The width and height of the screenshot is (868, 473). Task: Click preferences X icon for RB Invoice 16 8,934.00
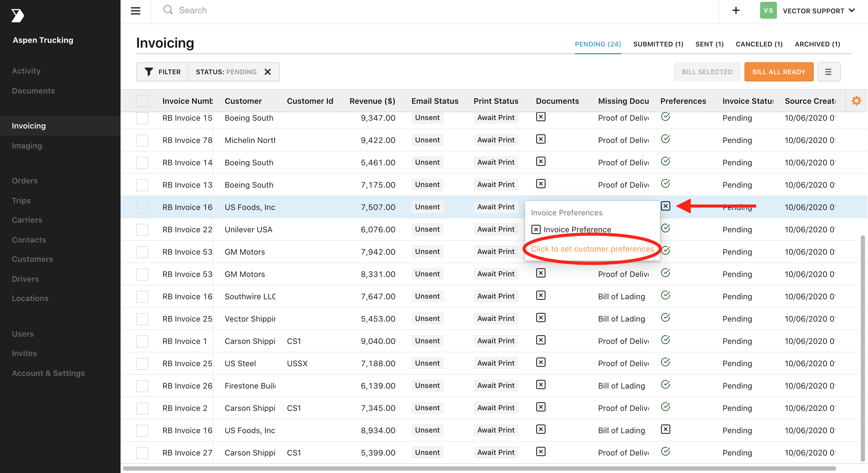(665, 430)
